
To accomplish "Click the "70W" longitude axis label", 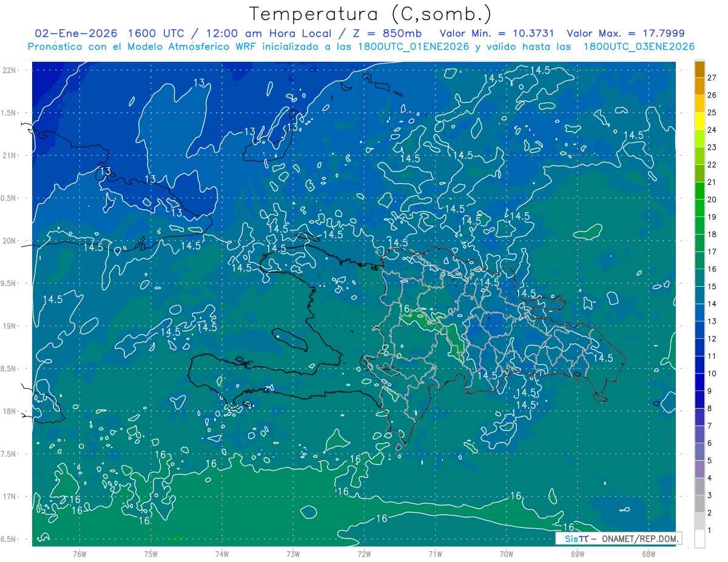I will (x=507, y=554).
